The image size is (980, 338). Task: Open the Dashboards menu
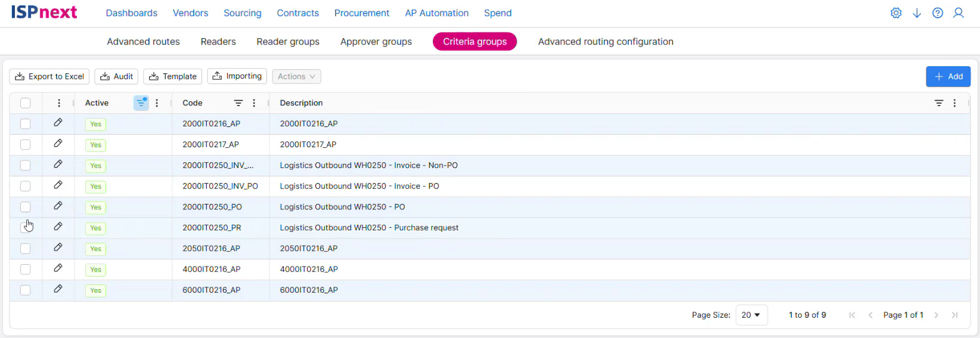click(132, 13)
